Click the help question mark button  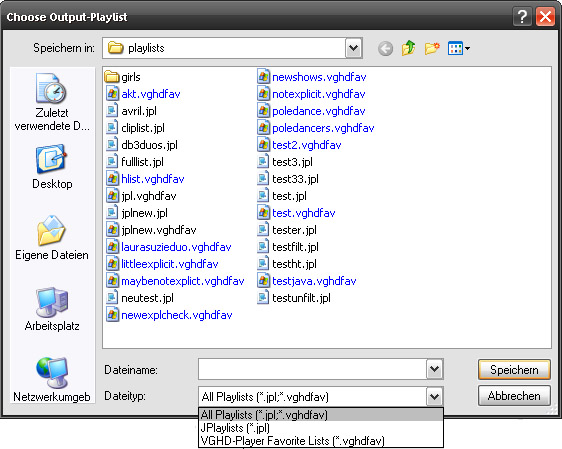[522, 16]
